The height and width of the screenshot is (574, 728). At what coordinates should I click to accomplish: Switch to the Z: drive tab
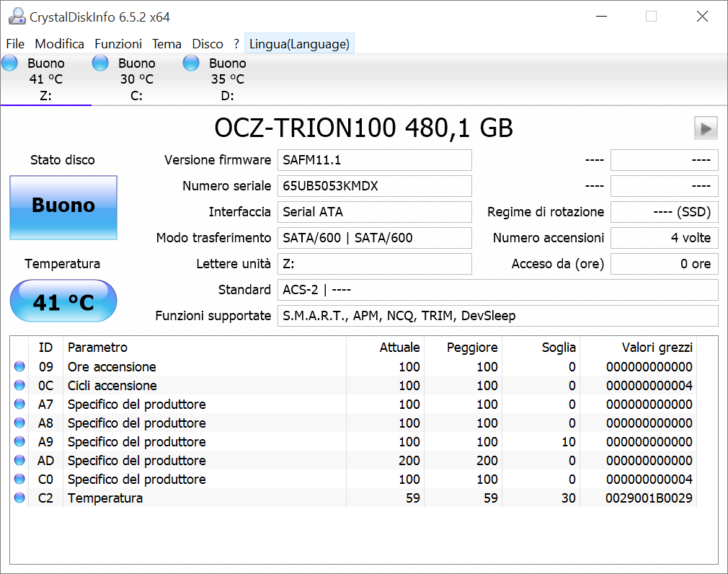[x=46, y=79]
